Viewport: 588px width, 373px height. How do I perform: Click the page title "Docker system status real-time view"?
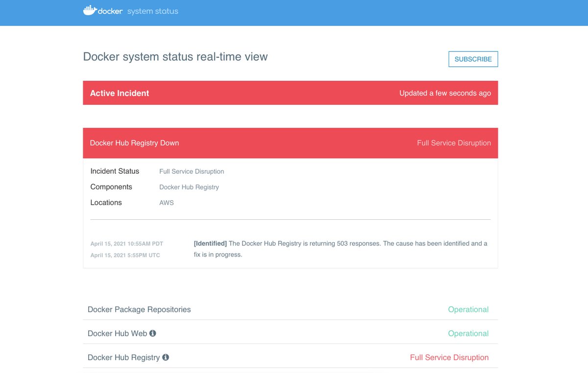tap(175, 57)
